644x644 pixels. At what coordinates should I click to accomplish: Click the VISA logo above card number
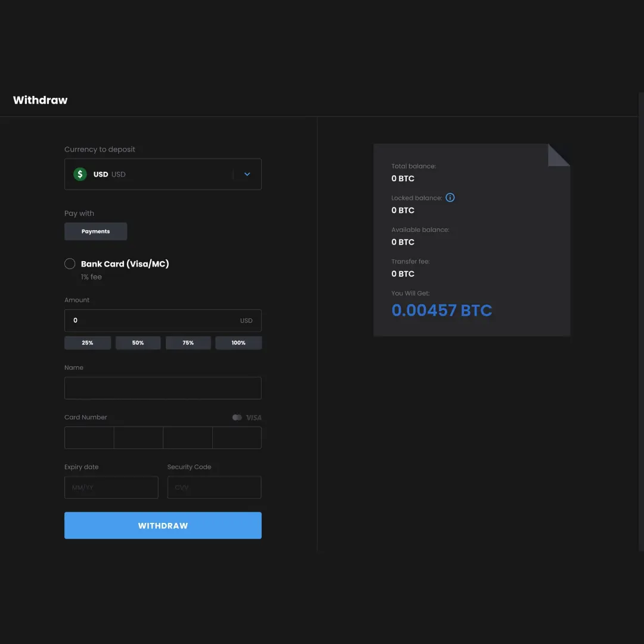click(253, 417)
